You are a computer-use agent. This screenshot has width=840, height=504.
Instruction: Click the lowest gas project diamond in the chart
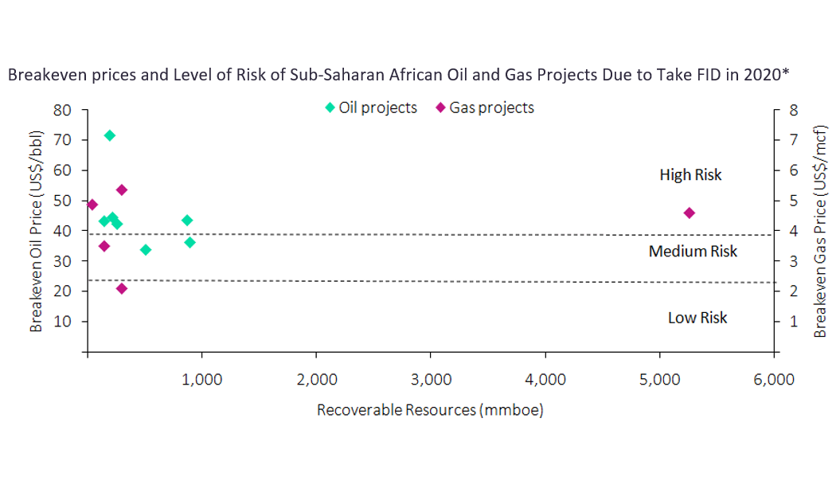pos(122,288)
